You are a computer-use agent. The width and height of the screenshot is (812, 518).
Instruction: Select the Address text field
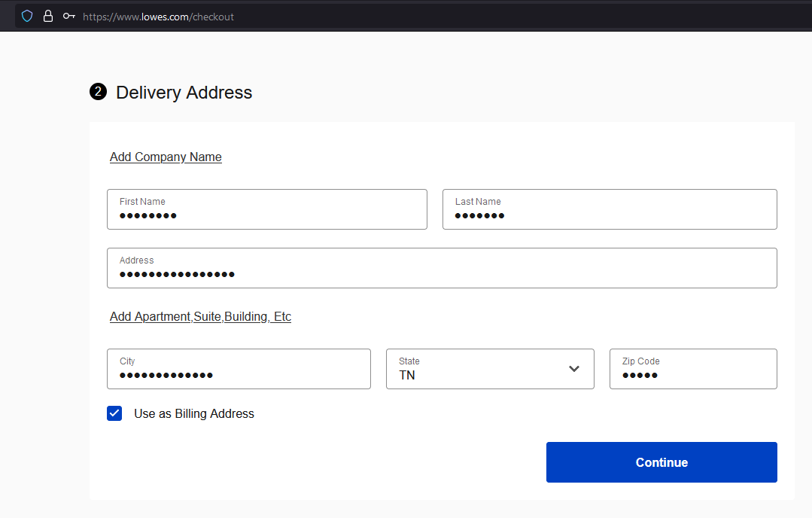coord(441,268)
